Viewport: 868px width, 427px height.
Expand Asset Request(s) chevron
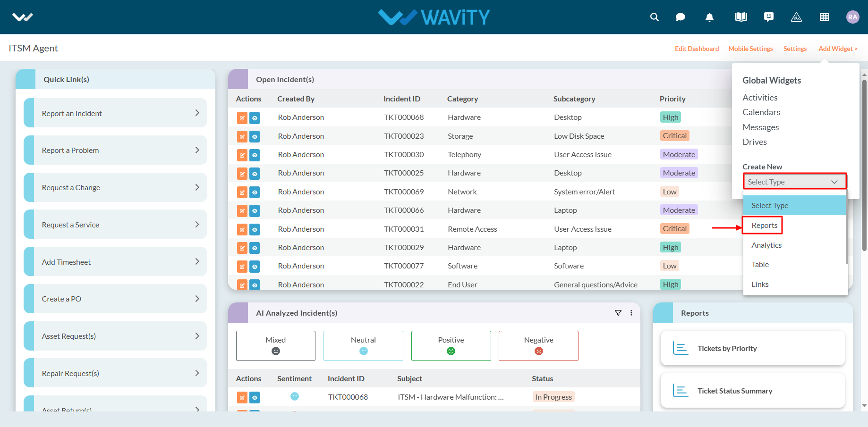coord(197,336)
